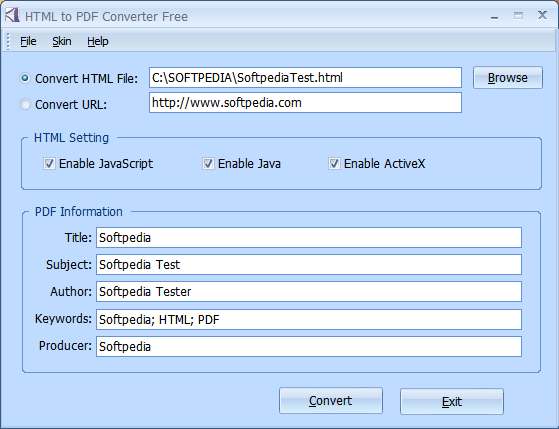
Task: Click the HTML Setting group title
Action: 71,138
